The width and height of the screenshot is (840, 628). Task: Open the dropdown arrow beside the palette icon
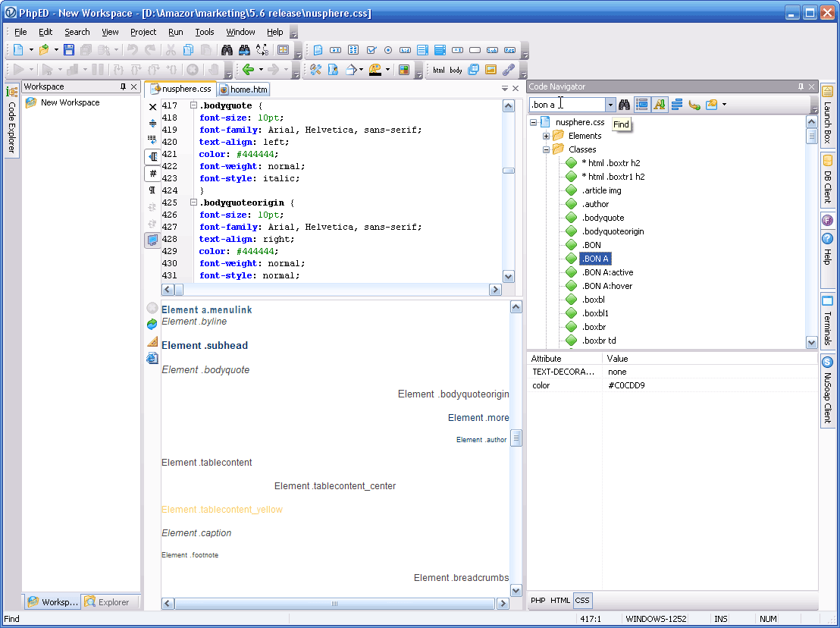387,69
